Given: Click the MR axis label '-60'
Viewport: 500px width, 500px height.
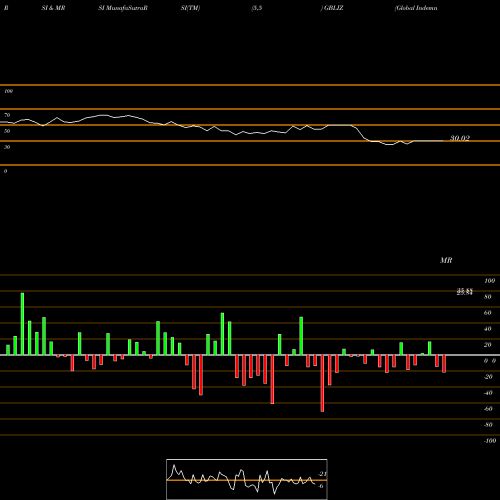Looking at the screenshot, I should pos(488,409).
